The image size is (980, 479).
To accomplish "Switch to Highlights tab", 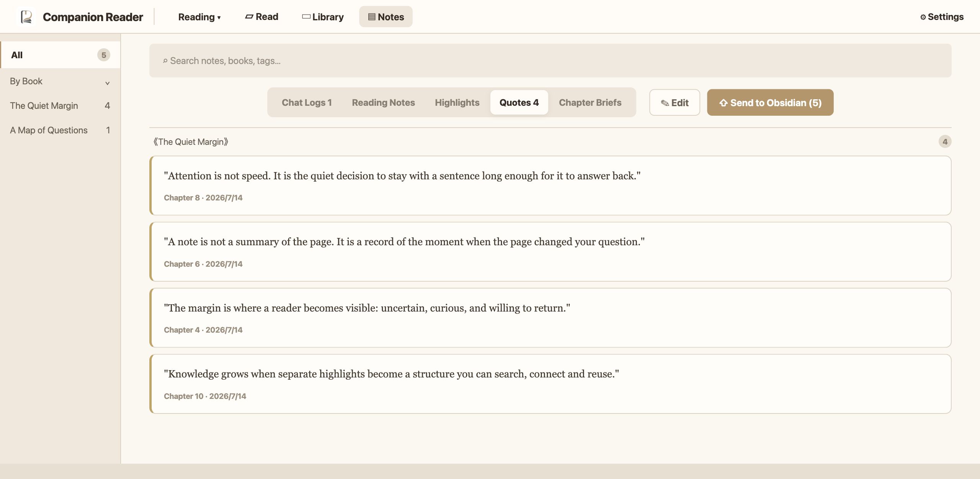I will [457, 103].
